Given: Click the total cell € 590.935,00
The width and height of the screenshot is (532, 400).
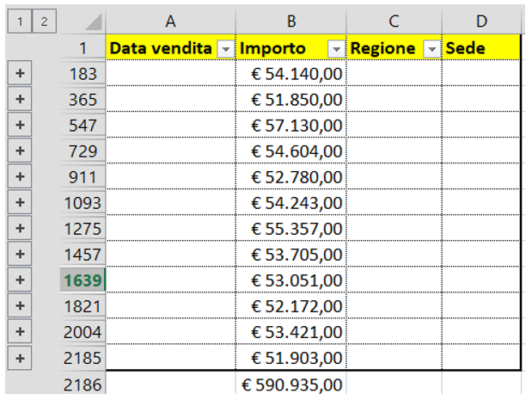Looking at the screenshot, I should click(x=291, y=385).
